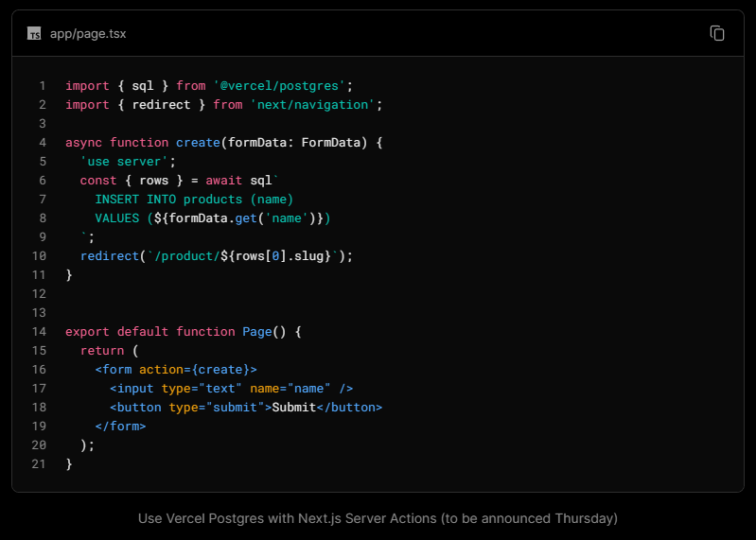
Task: Click the 'use server' directive
Action: 124,162
